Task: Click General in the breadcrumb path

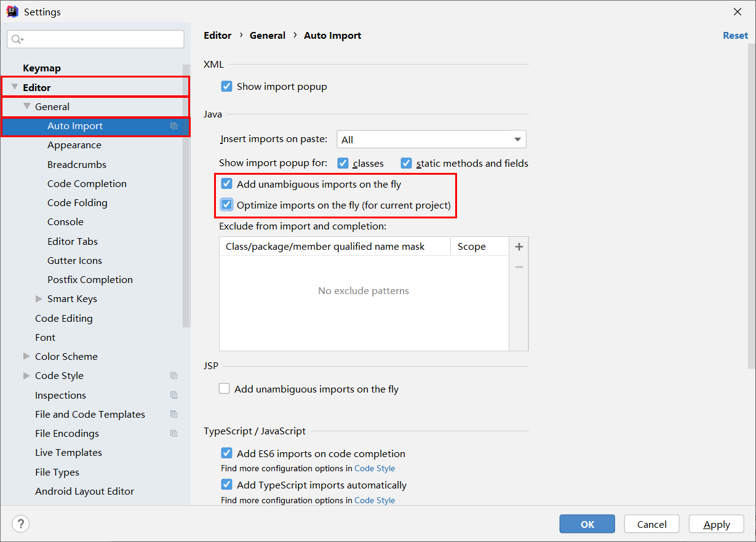Action: point(268,36)
